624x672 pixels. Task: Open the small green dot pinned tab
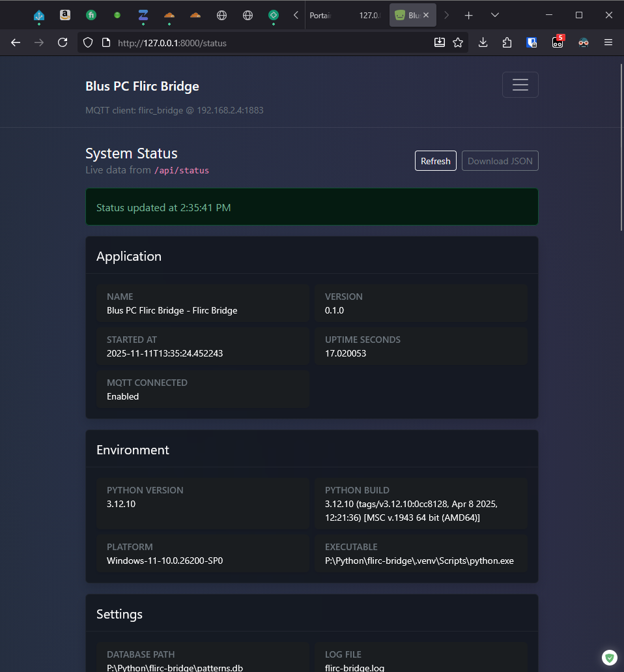coord(117,16)
